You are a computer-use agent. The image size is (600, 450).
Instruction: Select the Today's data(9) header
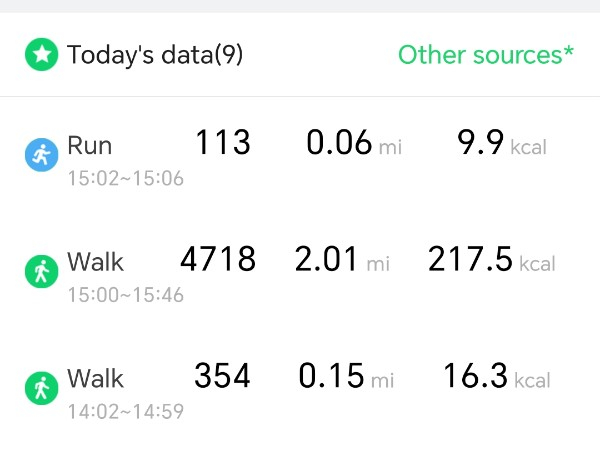pos(155,54)
